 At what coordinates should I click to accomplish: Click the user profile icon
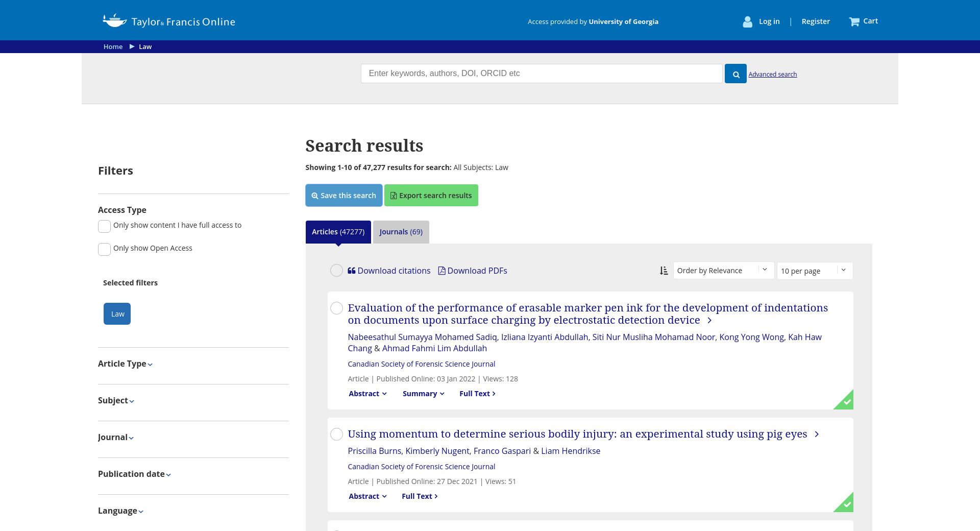[747, 21]
